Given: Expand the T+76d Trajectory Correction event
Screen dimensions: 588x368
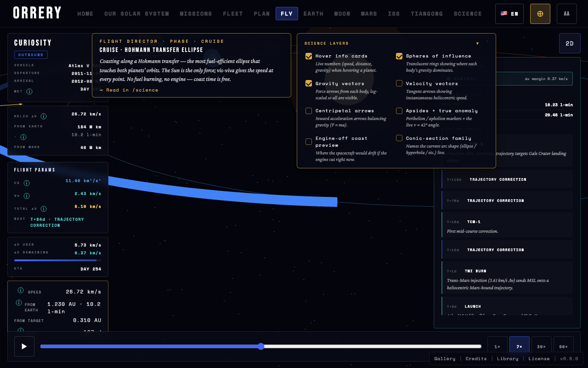Looking at the screenshot, I should coord(507,201).
